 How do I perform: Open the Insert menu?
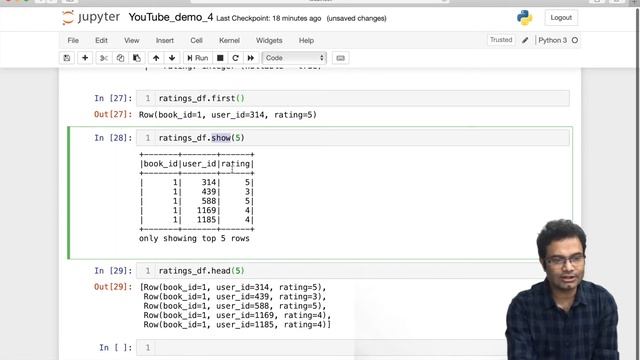pyautogui.click(x=164, y=40)
